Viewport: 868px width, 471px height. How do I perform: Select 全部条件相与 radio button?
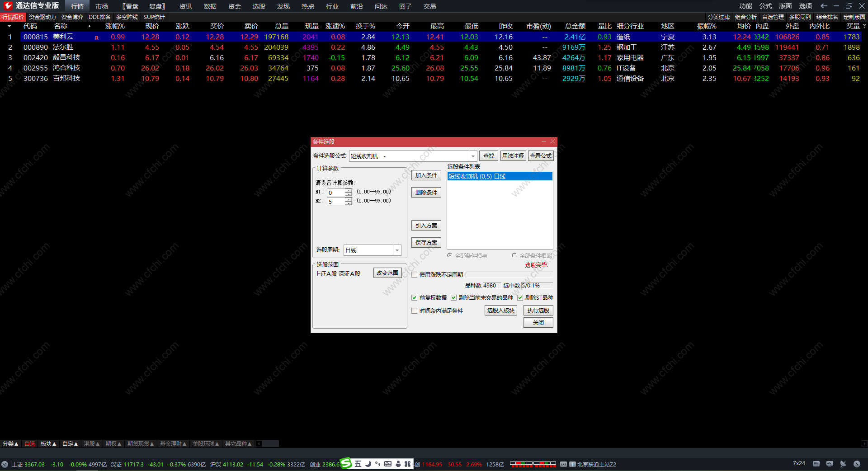click(450, 255)
